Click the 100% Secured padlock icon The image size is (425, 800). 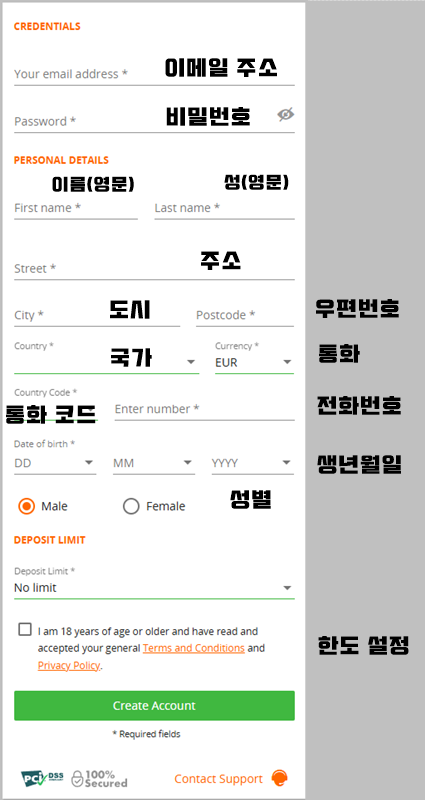77,779
